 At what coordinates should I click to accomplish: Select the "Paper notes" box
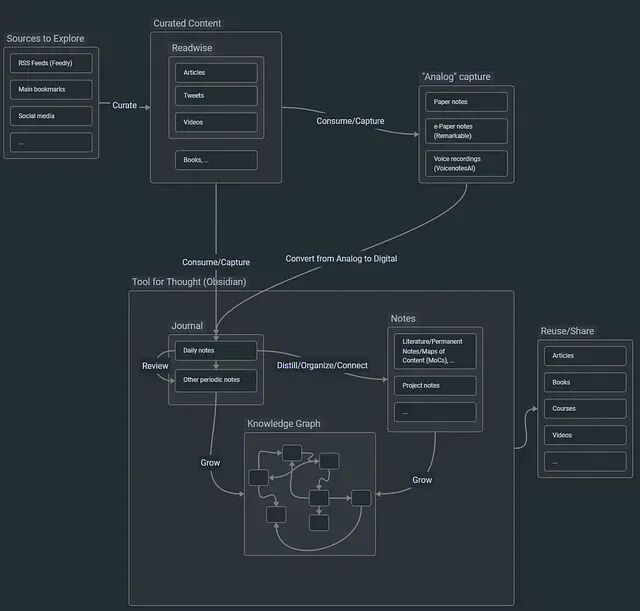pyautogui.click(x=466, y=102)
